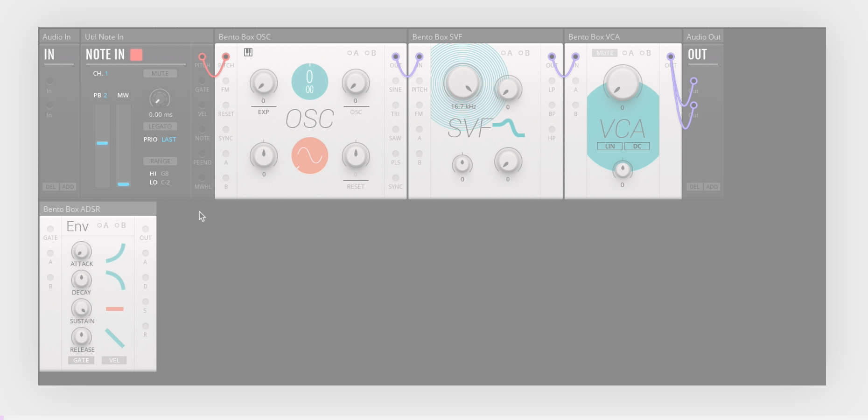Click the MW mod wheel slider
868x420 pixels.
coord(123,146)
